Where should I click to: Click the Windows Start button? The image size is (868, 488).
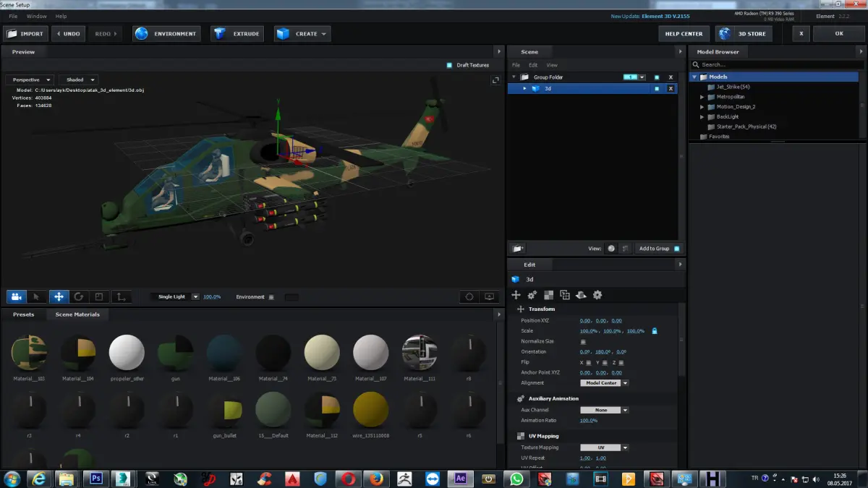[12, 478]
